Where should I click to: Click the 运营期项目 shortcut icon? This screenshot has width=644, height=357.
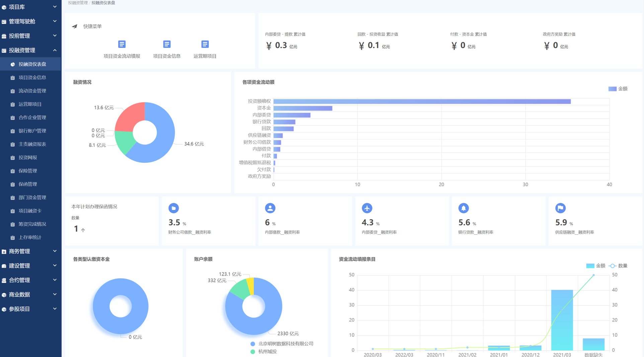pyautogui.click(x=205, y=44)
